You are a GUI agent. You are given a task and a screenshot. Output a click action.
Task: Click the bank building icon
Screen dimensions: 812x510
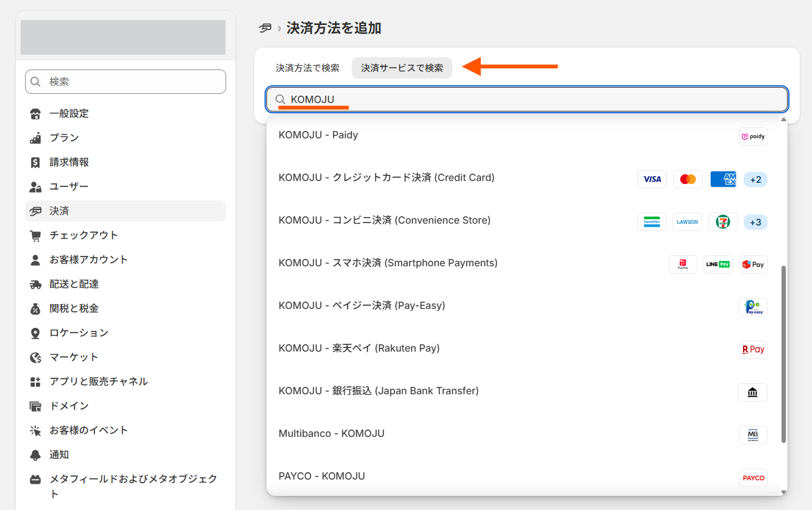pyautogui.click(x=752, y=392)
